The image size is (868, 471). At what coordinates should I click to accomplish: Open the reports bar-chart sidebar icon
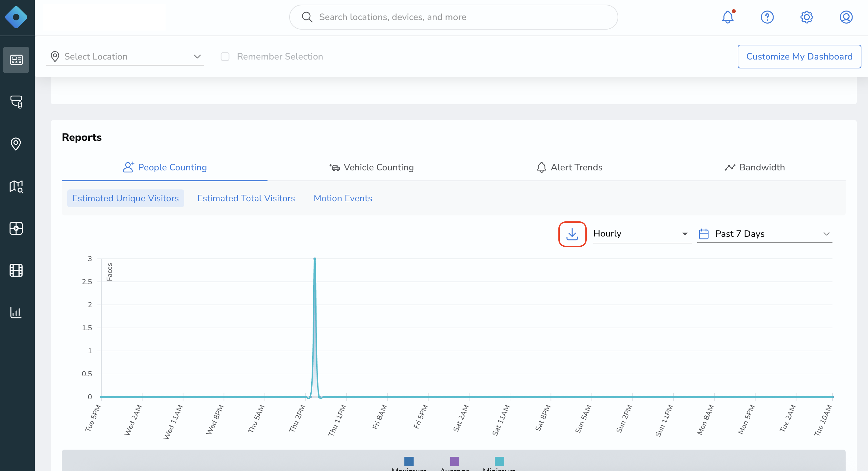click(16, 312)
